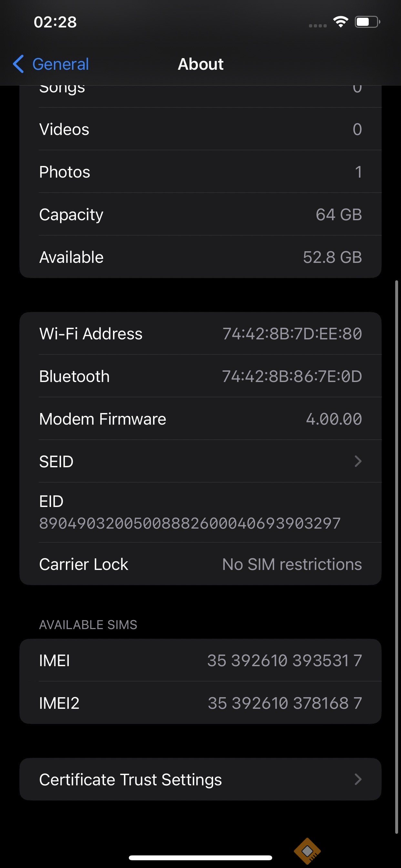Open the Certificate Trust Settings chevron
Screen dimensions: 401x868
[x=358, y=780]
